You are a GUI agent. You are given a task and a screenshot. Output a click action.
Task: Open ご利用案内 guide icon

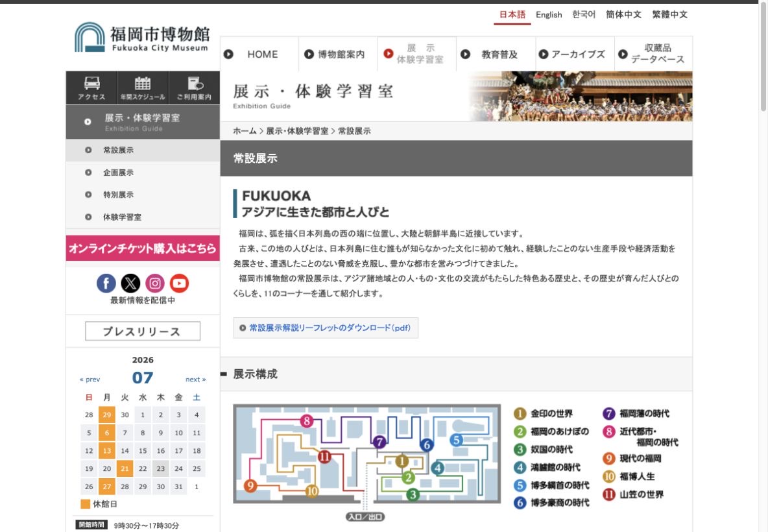point(194,88)
